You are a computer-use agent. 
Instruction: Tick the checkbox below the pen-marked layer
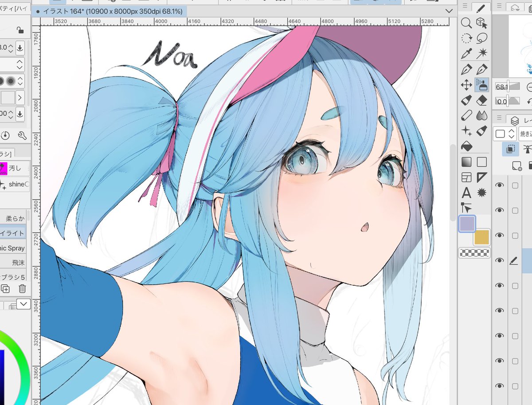tap(515, 286)
